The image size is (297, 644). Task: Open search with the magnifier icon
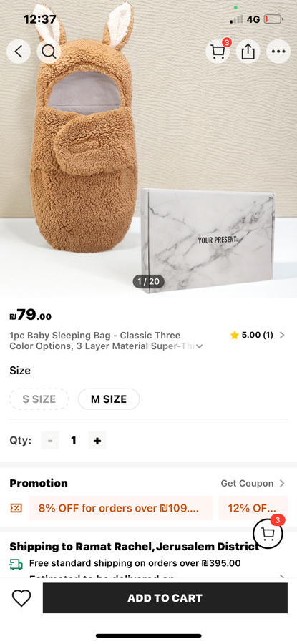click(x=49, y=52)
